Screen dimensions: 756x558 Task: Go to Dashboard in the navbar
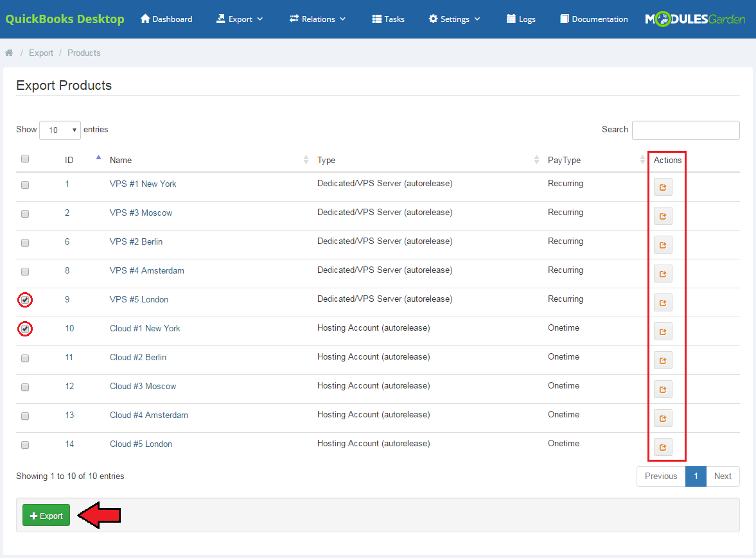click(x=166, y=19)
